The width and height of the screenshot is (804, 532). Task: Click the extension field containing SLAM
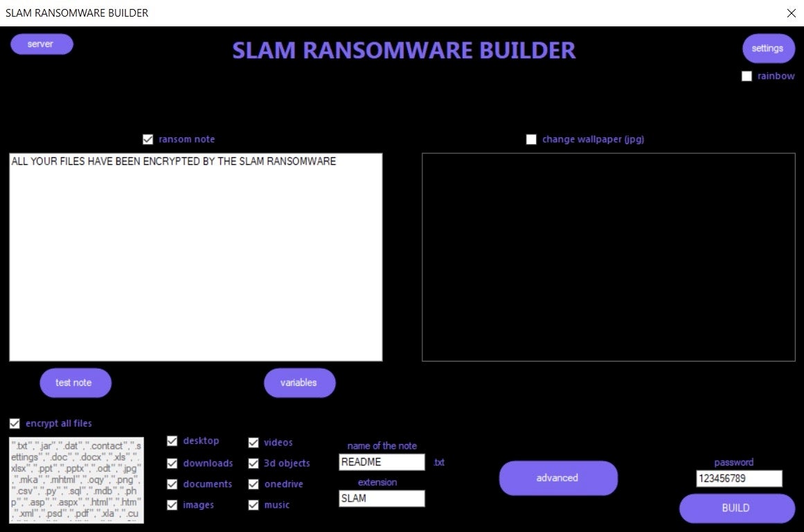pos(382,498)
